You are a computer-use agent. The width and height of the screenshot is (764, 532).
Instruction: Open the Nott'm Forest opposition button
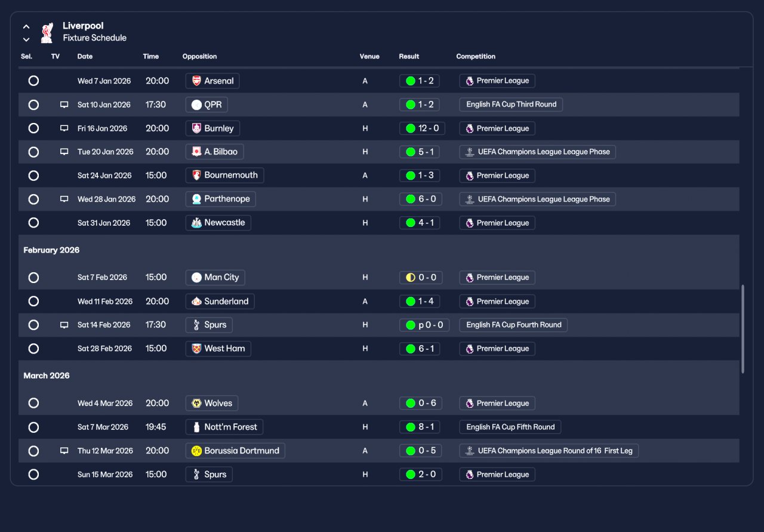pos(224,427)
